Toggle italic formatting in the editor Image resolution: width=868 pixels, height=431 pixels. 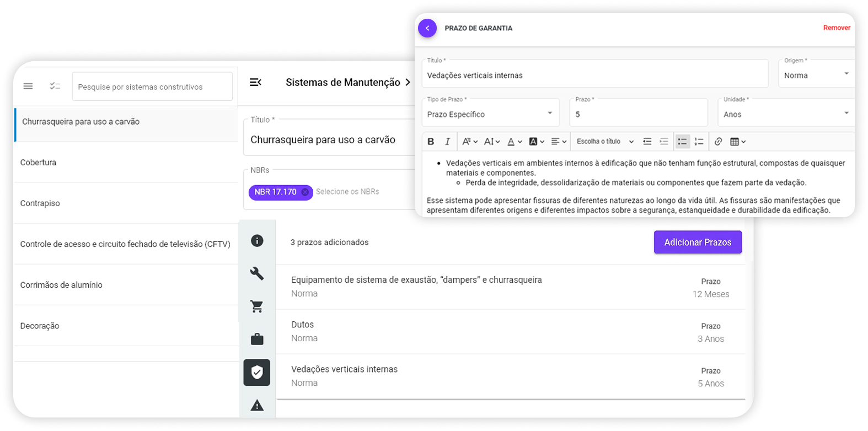tap(447, 142)
